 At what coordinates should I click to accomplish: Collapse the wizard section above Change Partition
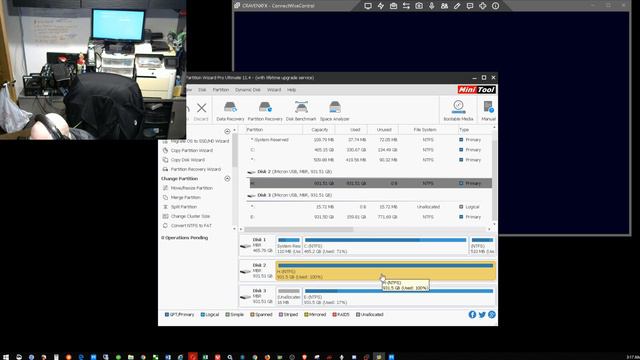pyautogui.click(x=227, y=131)
